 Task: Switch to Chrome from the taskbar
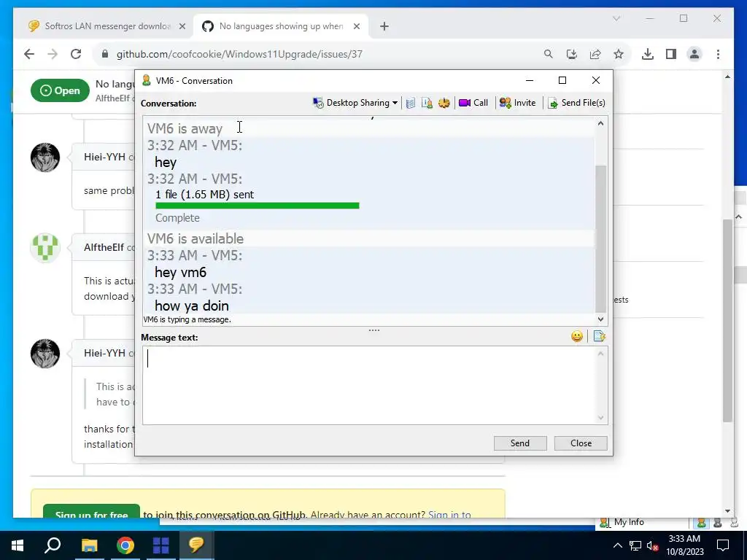[125, 545]
